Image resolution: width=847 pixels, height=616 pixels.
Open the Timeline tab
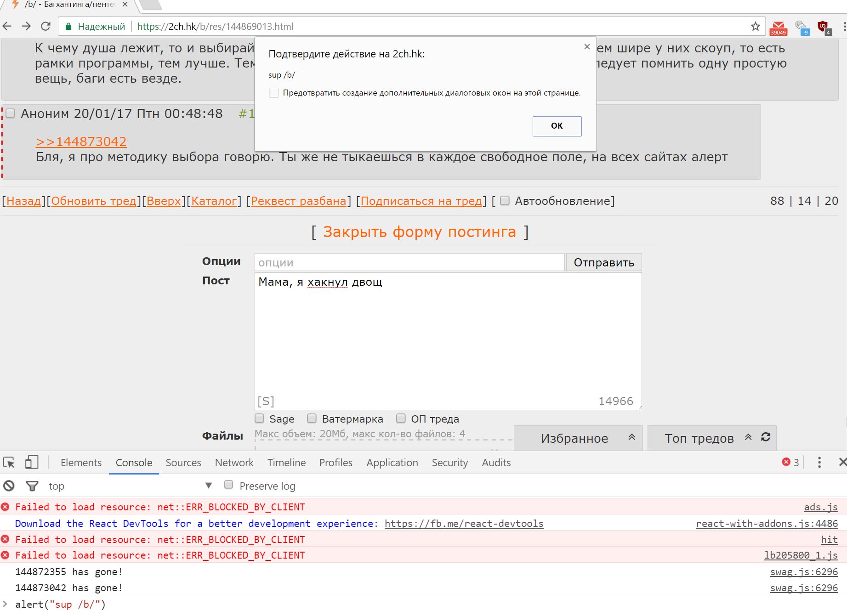tap(286, 463)
